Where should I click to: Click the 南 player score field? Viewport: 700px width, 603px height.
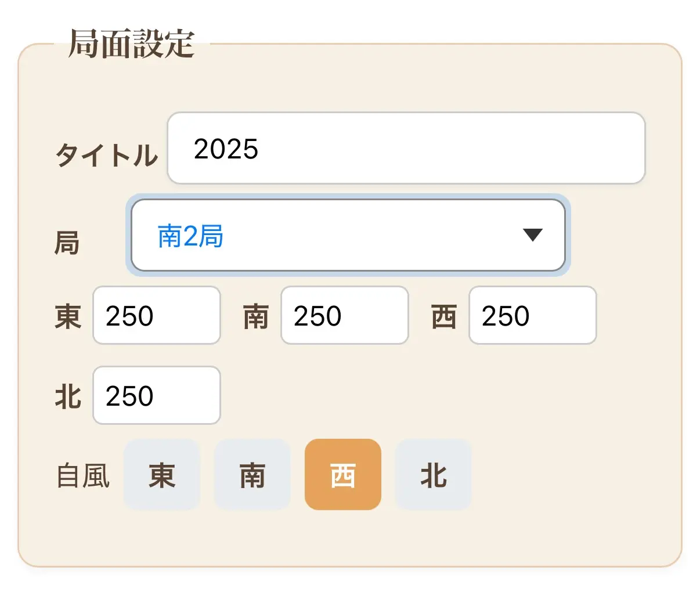tap(344, 315)
